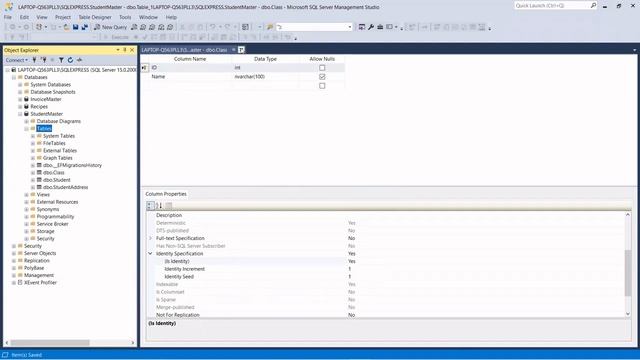This screenshot has height=360, width=640.
Task: Click the Column Properties vertical scrollbar thumb
Action: [x=628, y=273]
